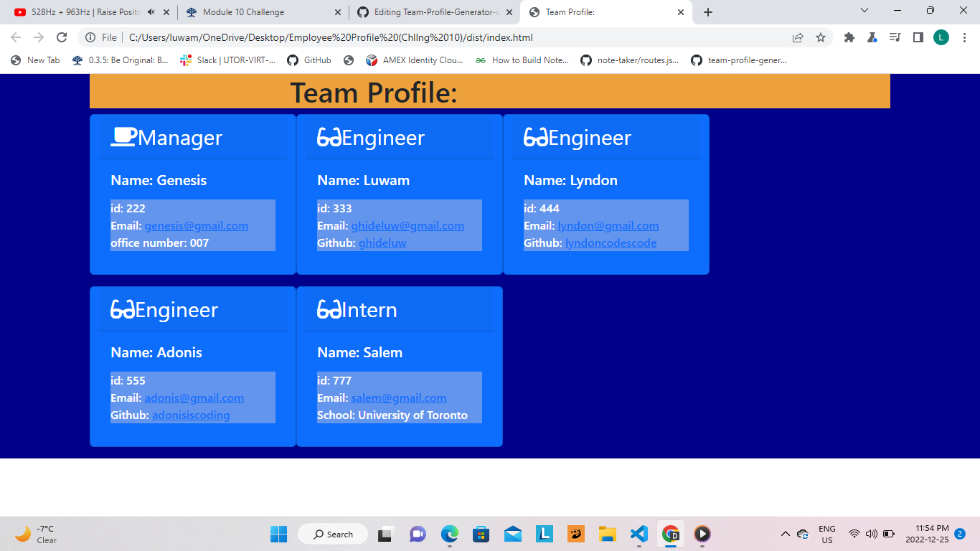
Task: Open the tab search chevron near minimize
Action: coord(864,11)
